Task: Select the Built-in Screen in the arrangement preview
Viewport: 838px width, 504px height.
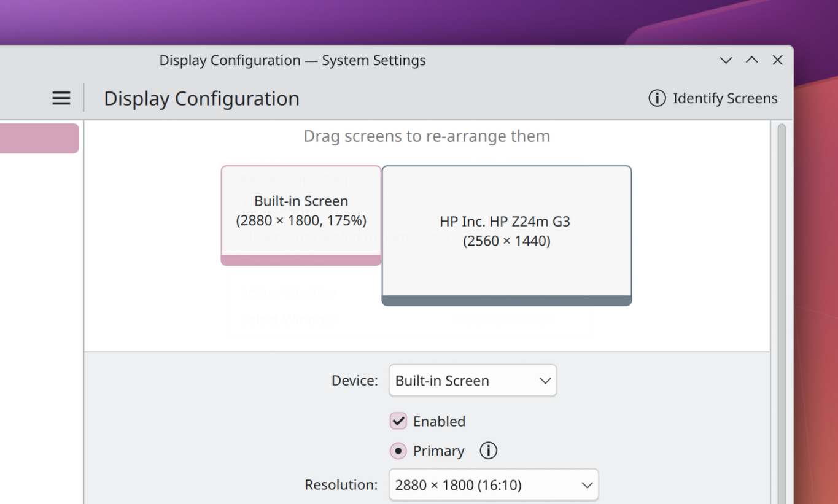Action: pos(301,215)
